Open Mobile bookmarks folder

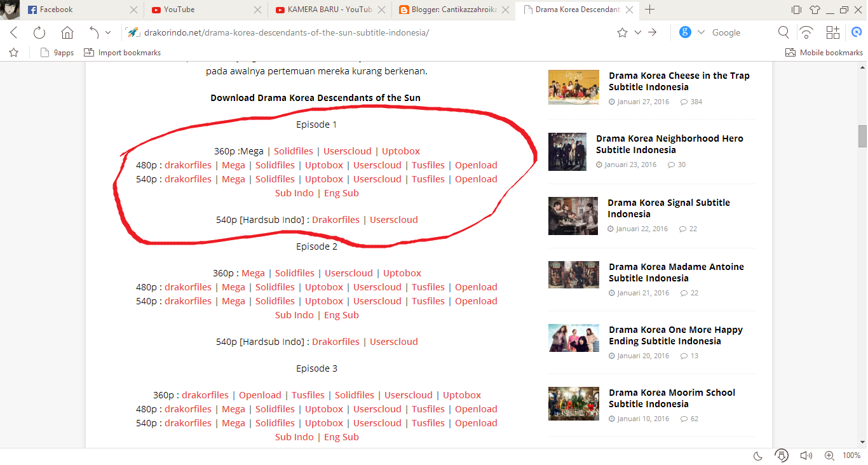[824, 53]
